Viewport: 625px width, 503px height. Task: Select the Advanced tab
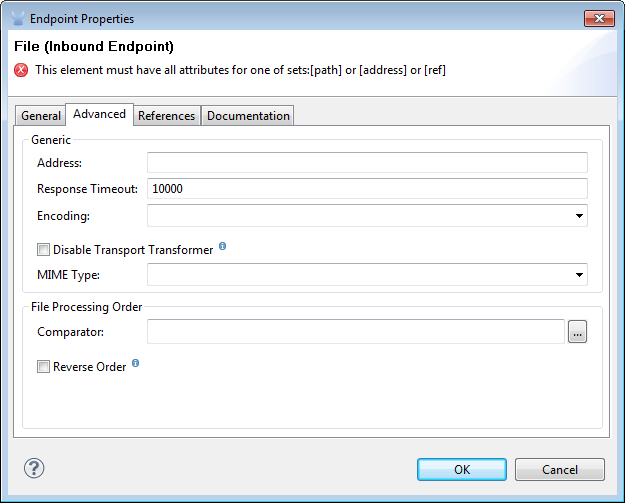[x=99, y=115]
